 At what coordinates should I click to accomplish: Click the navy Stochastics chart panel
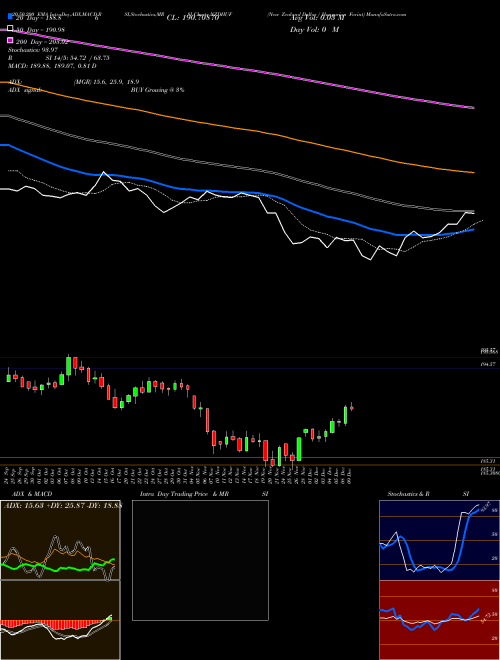439,540
